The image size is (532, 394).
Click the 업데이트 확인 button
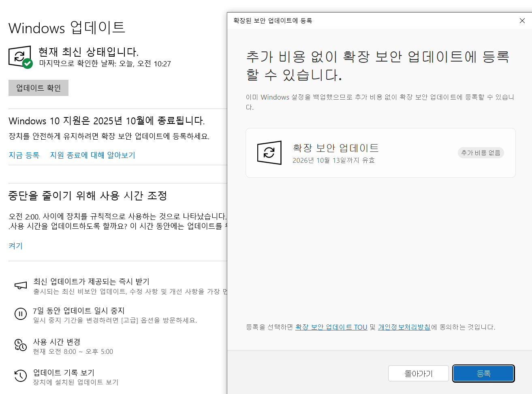[38, 88]
